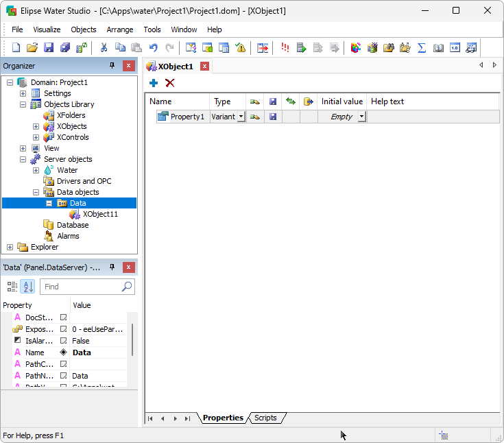Viewport: 504px width, 443px height.
Task: Click the blue plus Add property icon
Action: click(154, 83)
